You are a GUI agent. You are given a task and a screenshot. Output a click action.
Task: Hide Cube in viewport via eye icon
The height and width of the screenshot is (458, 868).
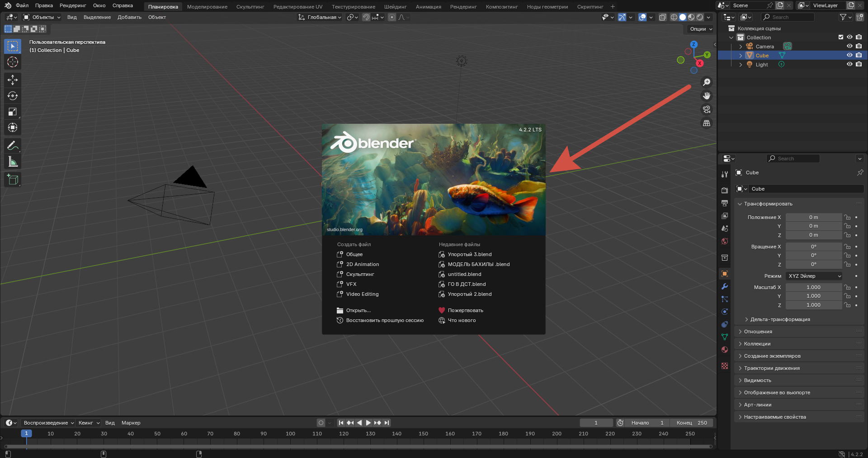tap(849, 55)
